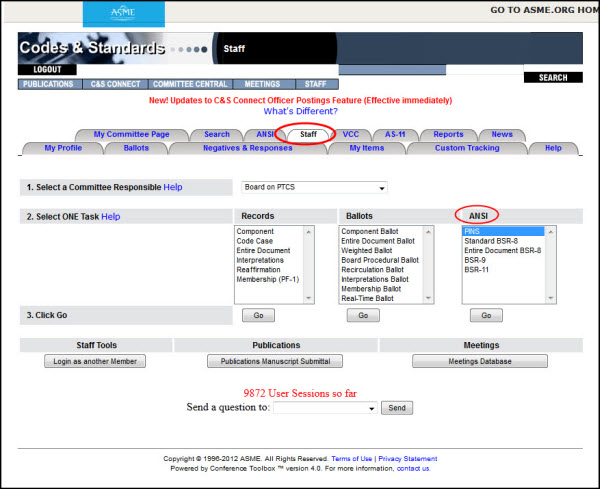Screen dimensions: 600x489
Task: Switch to the ANSI tab
Action: coord(265,134)
